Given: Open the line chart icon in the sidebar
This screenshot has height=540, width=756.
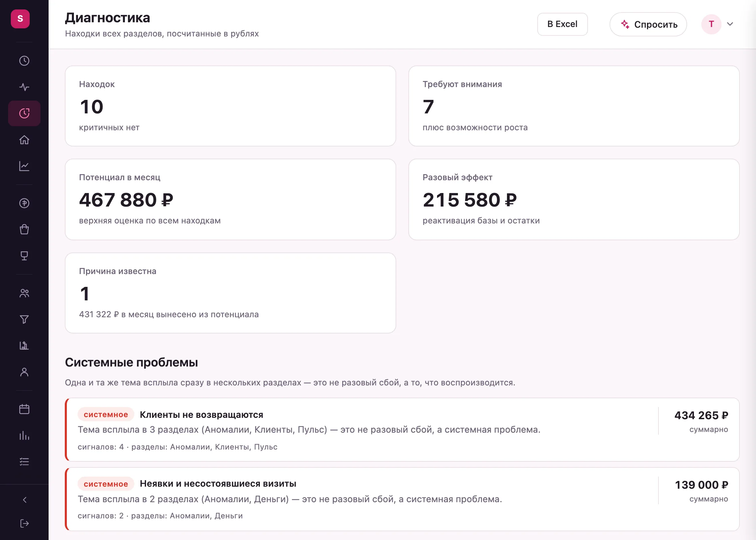Looking at the screenshot, I should 24,166.
